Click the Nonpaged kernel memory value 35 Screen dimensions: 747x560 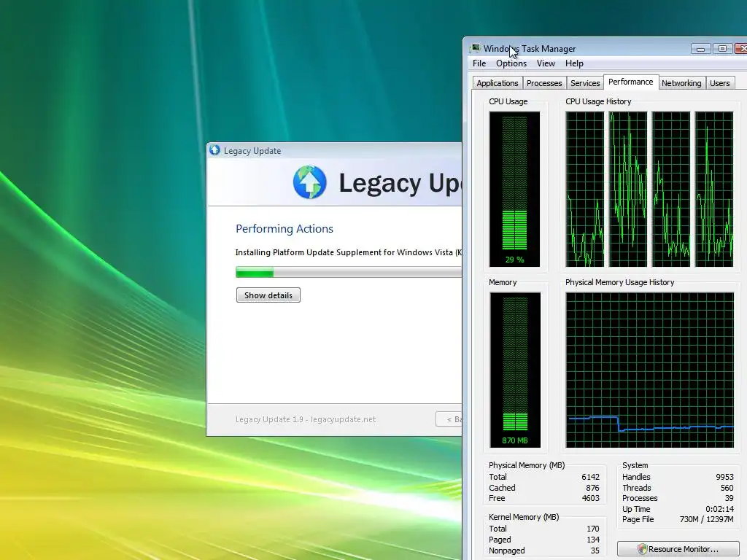(x=595, y=551)
